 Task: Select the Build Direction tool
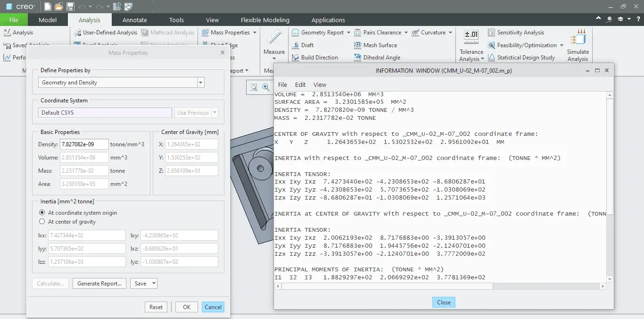[x=315, y=58]
